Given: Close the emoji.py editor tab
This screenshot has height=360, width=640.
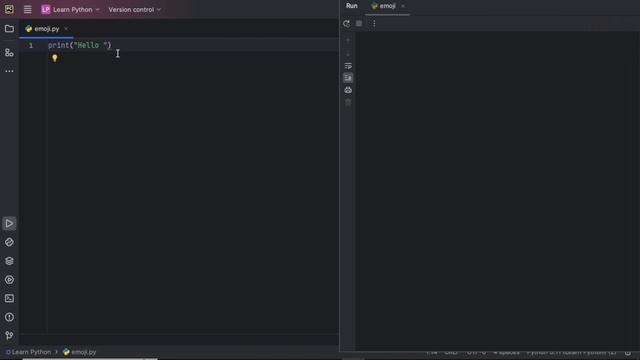Looking at the screenshot, I should [66, 29].
